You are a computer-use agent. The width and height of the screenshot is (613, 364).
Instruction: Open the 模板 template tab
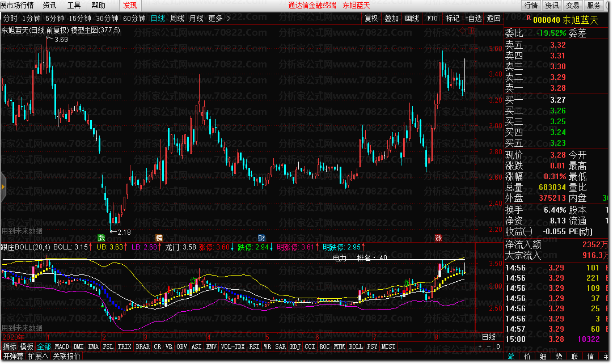point(27,346)
